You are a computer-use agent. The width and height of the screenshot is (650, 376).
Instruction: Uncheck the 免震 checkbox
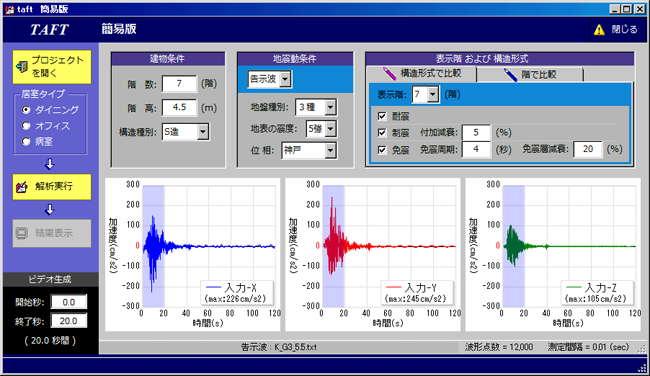[x=382, y=150]
